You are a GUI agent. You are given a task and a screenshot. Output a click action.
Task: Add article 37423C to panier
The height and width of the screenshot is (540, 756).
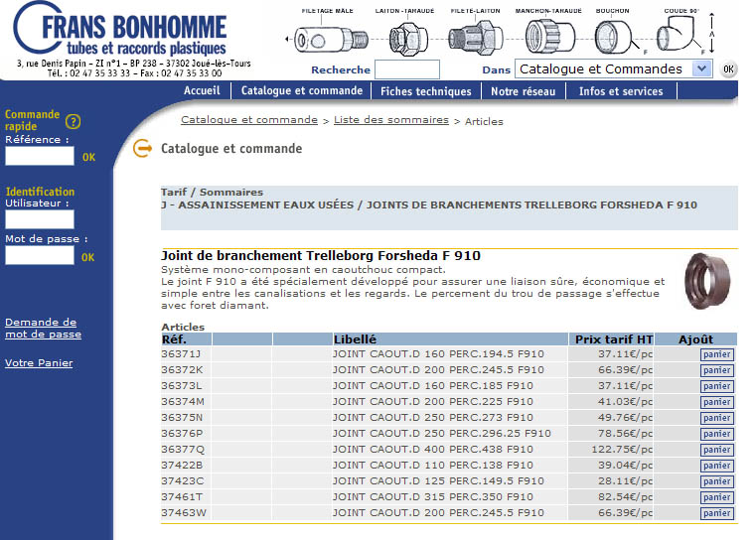click(717, 481)
